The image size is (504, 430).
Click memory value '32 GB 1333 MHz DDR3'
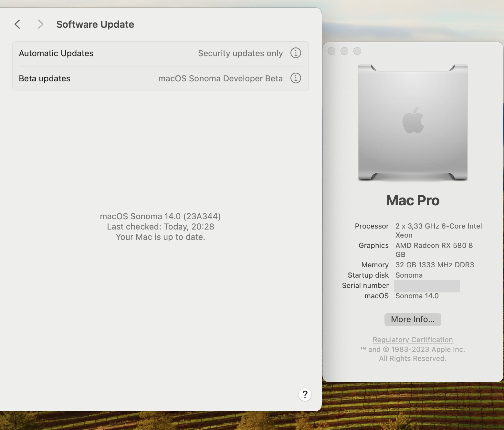(x=435, y=265)
